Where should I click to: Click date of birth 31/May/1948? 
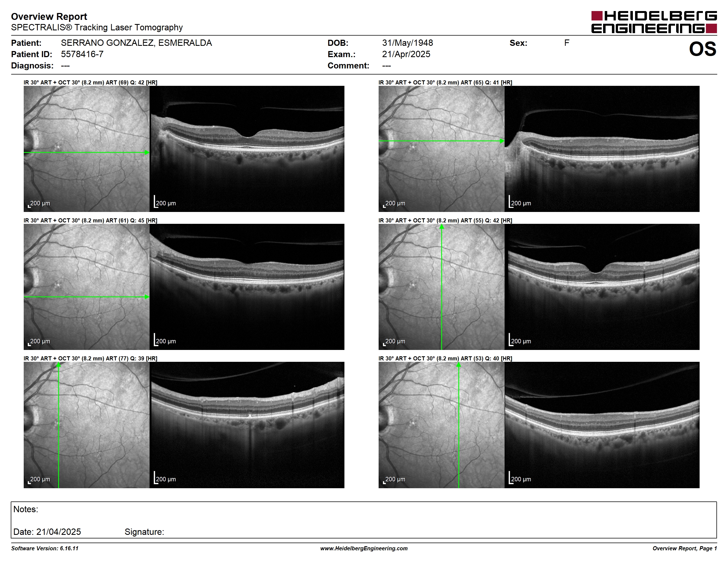click(x=407, y=43)
